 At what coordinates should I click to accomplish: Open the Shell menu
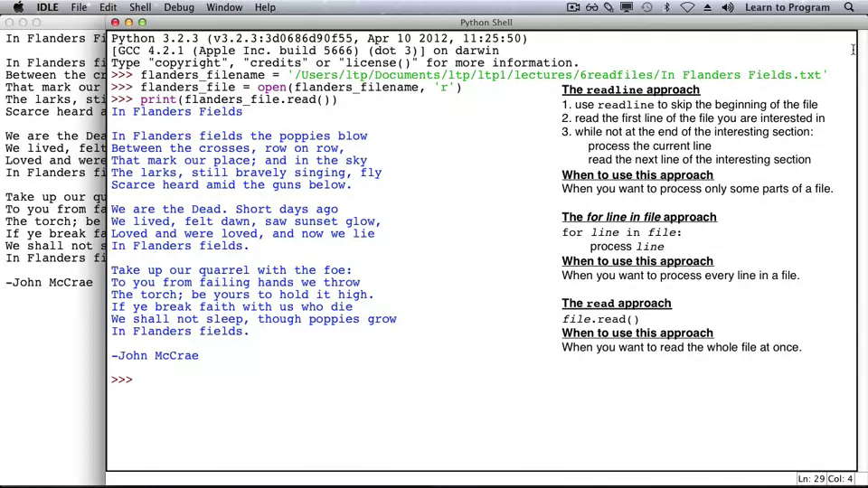coord(140,7)
